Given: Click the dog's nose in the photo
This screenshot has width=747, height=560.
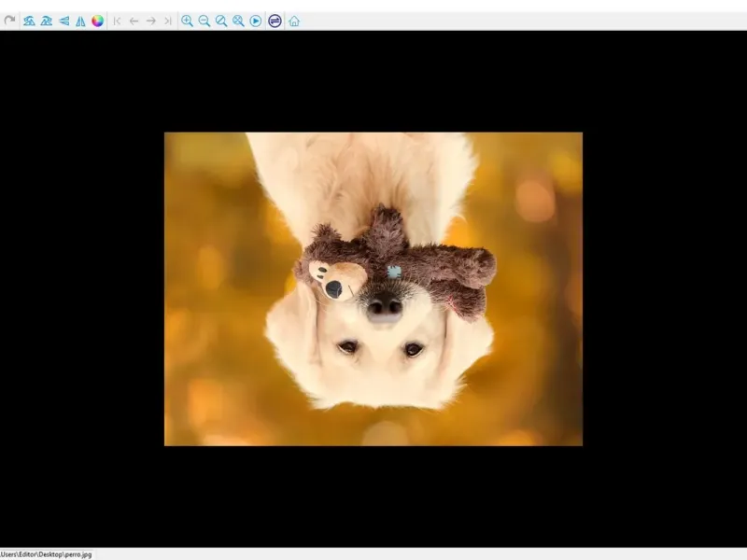Looking at the screenshot, I should pos(383,307).
